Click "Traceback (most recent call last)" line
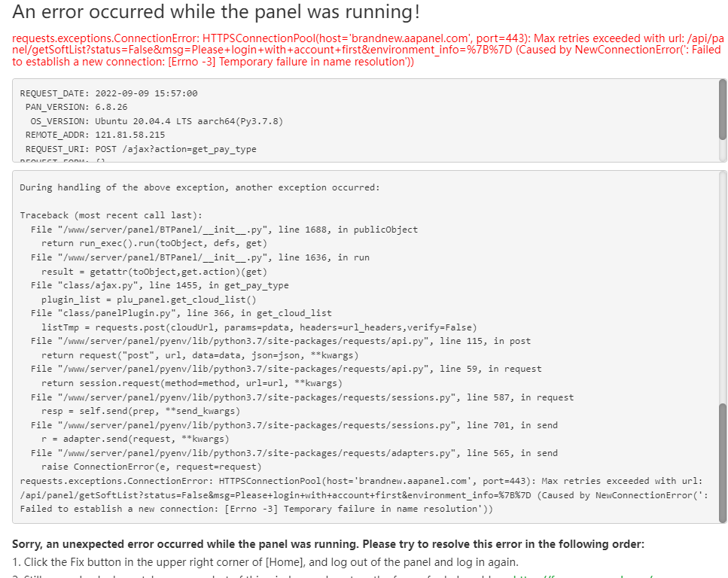Image resolution: width=728 pixels, height=578 pixels. pyautogui.click(x=111, y=215)
